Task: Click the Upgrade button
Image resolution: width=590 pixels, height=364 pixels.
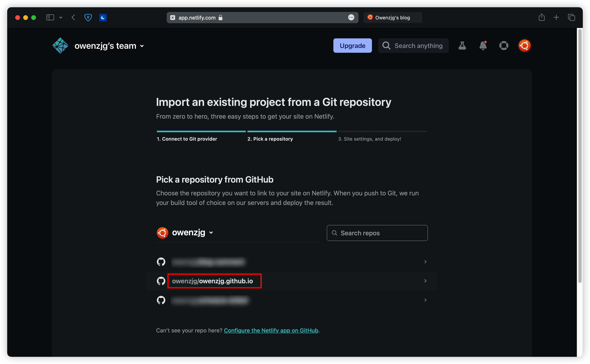Action: click(352, 46)
